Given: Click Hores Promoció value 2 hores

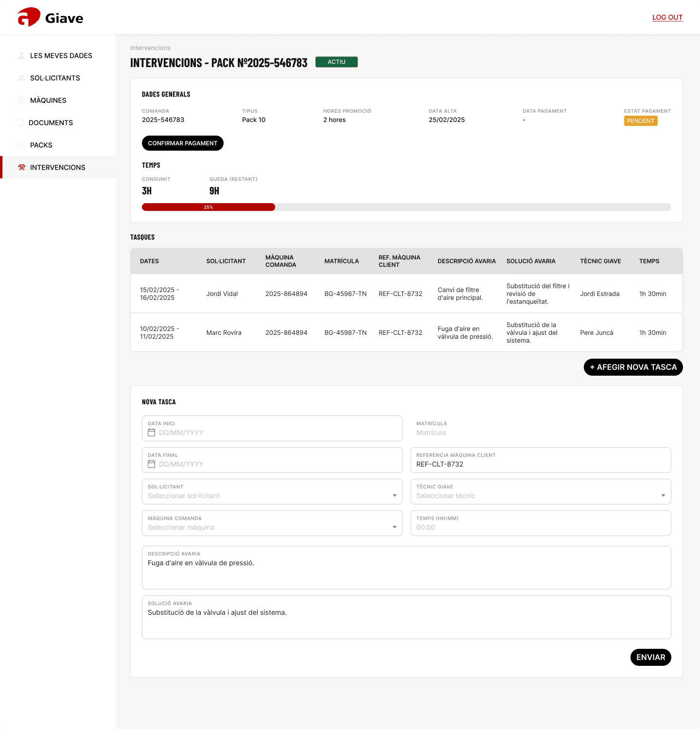Looking at the screenshot, I should [334, 120].
